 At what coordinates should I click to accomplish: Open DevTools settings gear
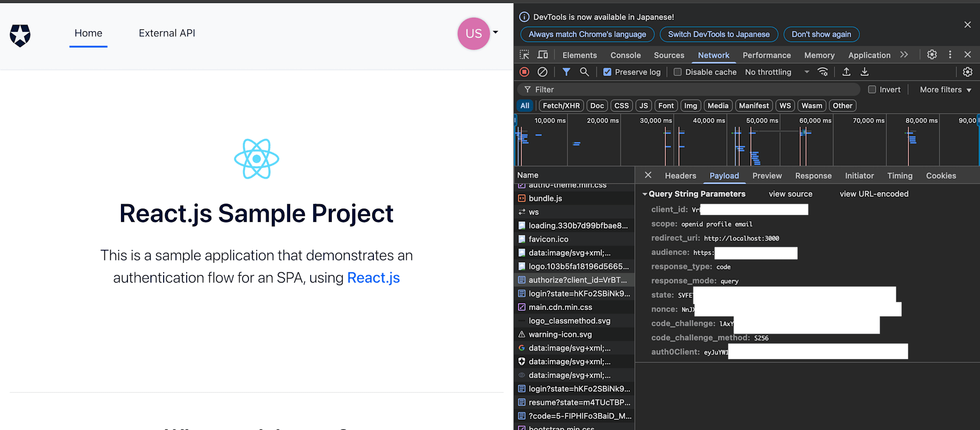pos(932,55)
